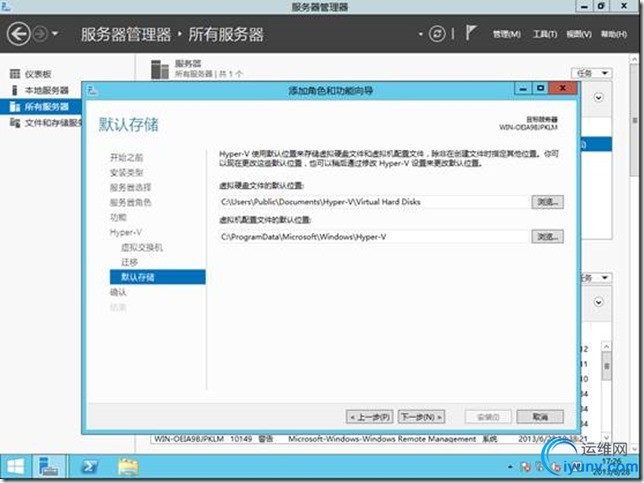Screen dimensions: 644x483
Task: Show hidden tray icons arrow
Action: 510,467
